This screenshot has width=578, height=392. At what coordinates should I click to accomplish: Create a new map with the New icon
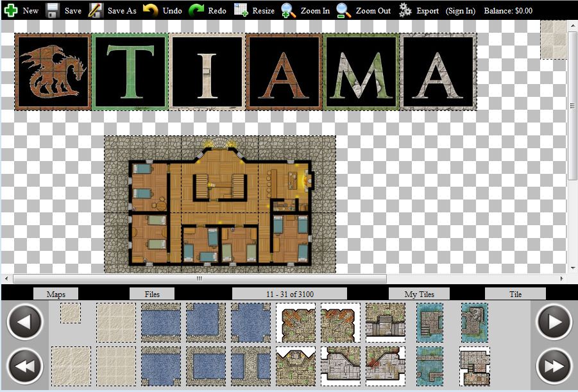coord(10,10)
